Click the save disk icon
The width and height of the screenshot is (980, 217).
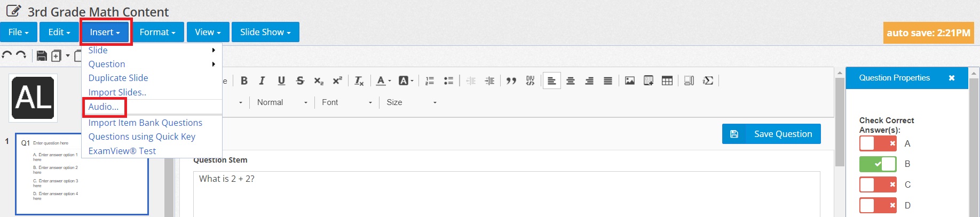tap(42, 55)
